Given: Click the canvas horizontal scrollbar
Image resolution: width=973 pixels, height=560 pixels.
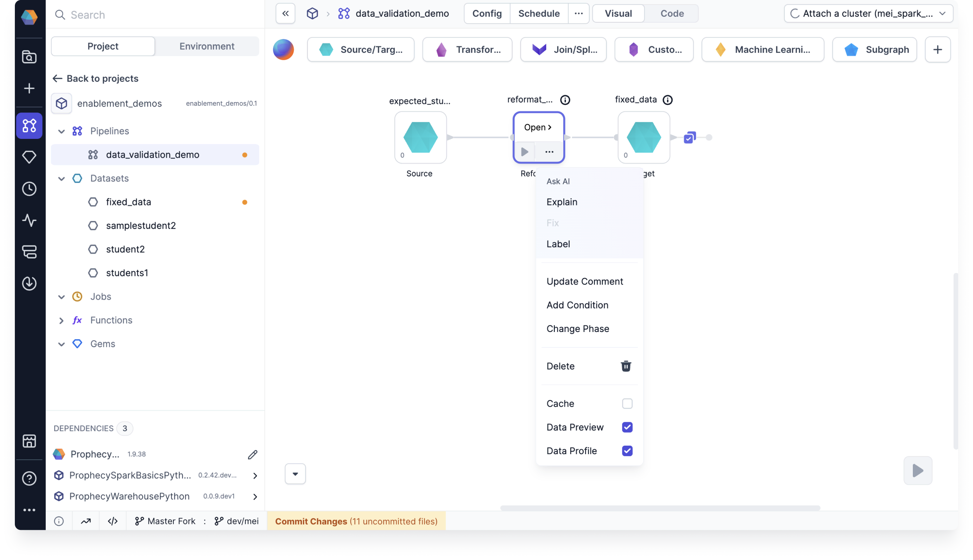Looking at the screenshot, I should tap(660, 508).
